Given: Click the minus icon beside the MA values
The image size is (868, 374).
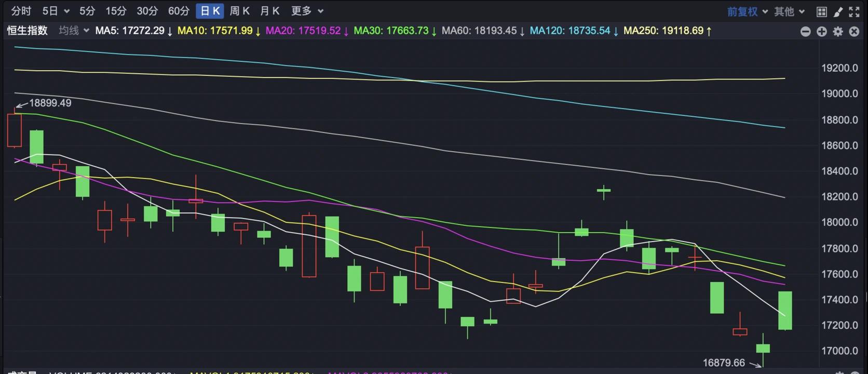Looking at the screenshot, I should (805, 32).
